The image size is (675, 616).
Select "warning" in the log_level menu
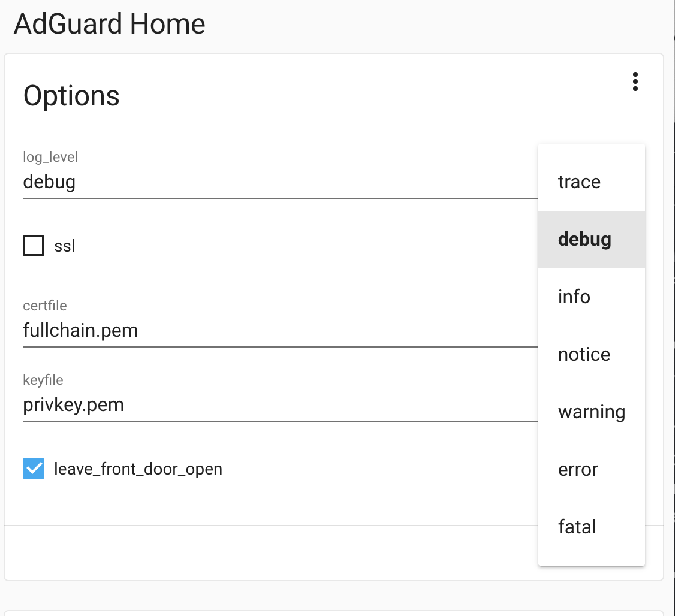tap(591, 412)
